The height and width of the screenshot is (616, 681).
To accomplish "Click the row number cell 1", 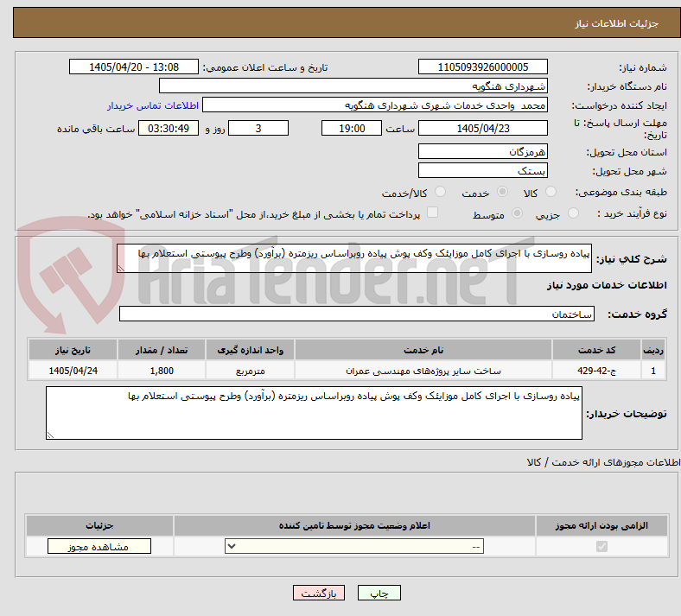I will tap(653, 371).
